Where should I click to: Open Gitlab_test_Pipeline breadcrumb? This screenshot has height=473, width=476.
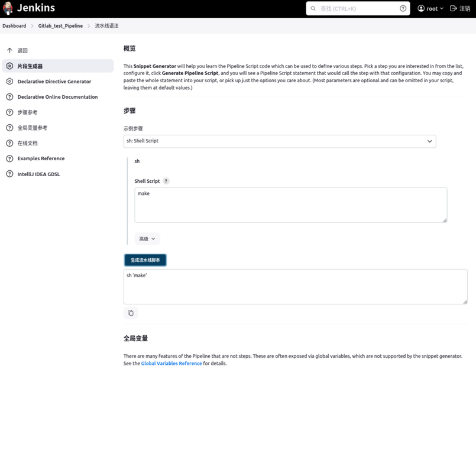[x=60, y=26]
